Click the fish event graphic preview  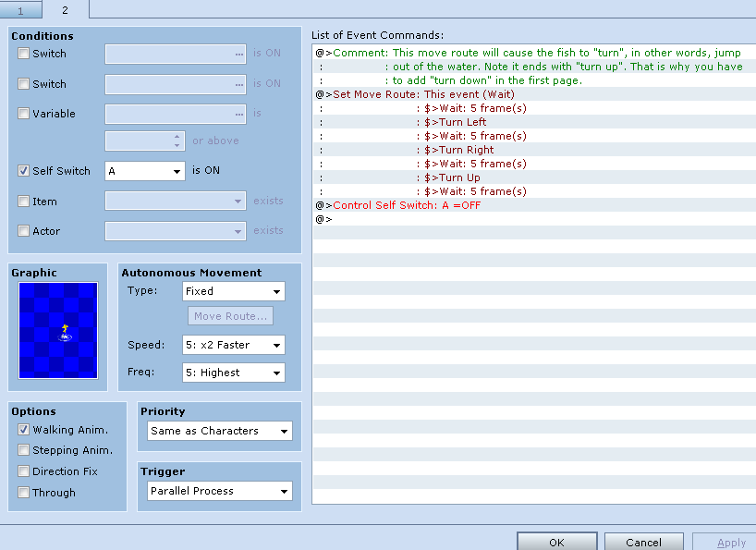tap(58, 330)
